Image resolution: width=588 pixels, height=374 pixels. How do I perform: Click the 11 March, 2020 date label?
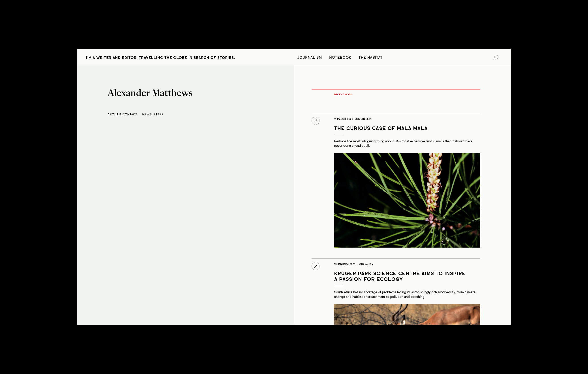(x=343, y=119)
